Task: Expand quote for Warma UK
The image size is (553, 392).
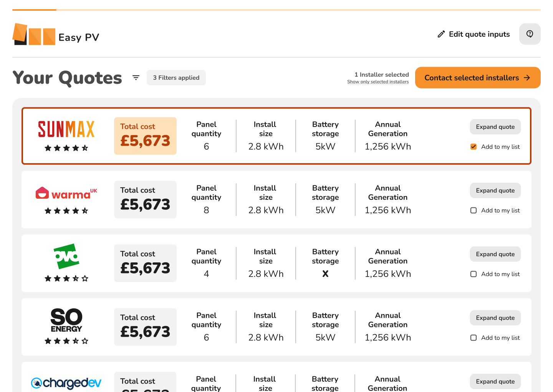Action: point(495,191)
